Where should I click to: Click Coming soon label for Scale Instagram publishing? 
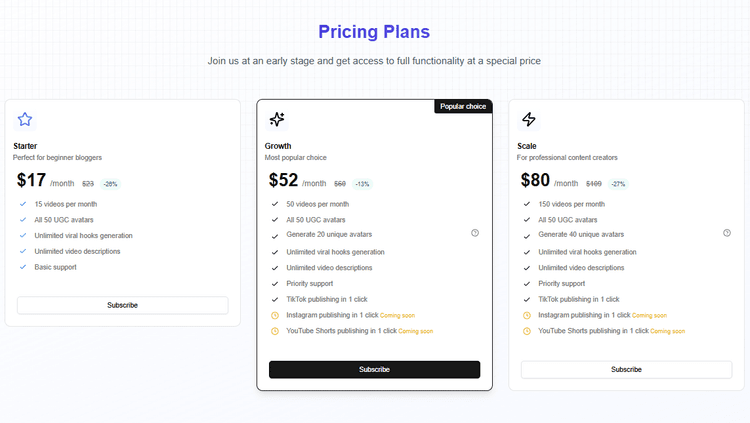649,315
